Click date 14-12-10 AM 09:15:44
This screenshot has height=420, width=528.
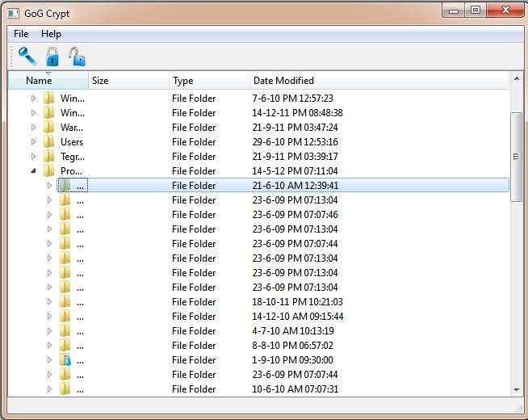pos(298,317)
